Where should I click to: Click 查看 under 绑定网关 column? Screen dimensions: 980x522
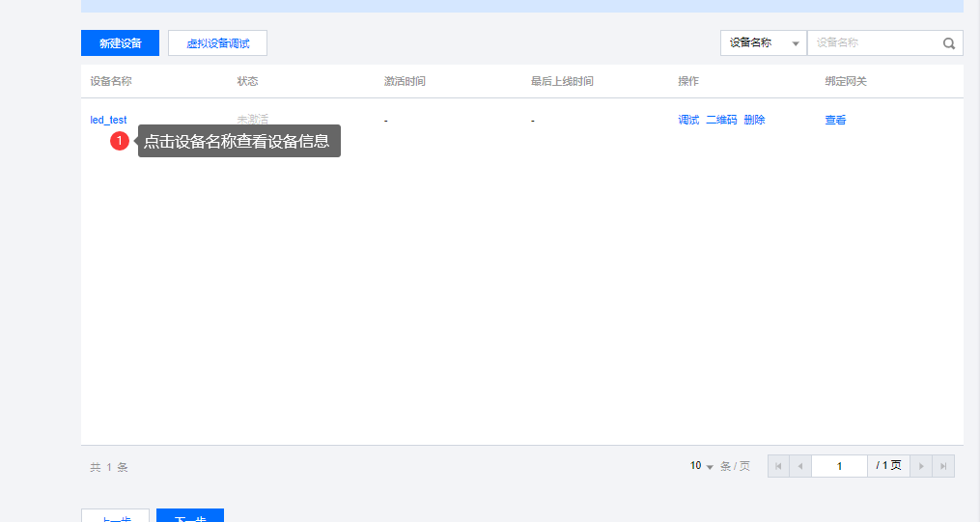(x=835, y=120)
